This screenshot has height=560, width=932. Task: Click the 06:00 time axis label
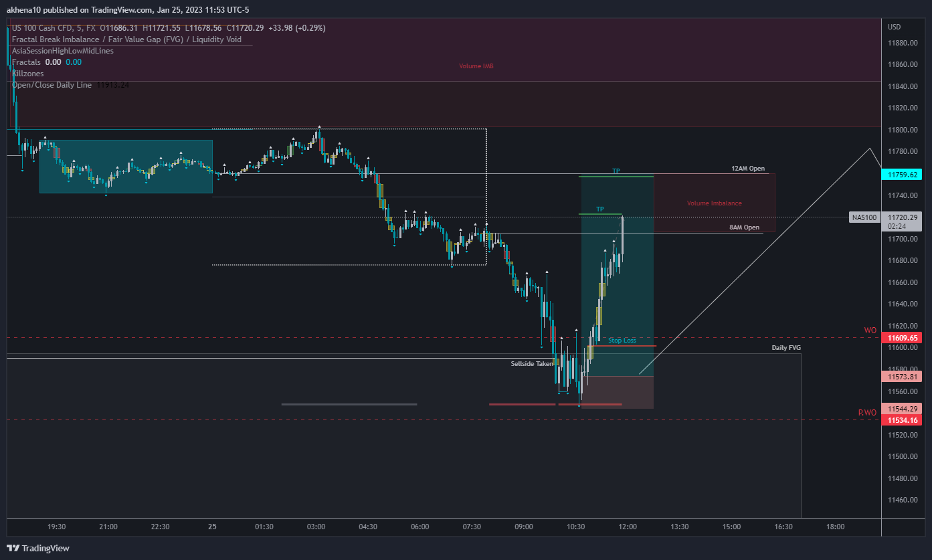(x=420, y=527)
